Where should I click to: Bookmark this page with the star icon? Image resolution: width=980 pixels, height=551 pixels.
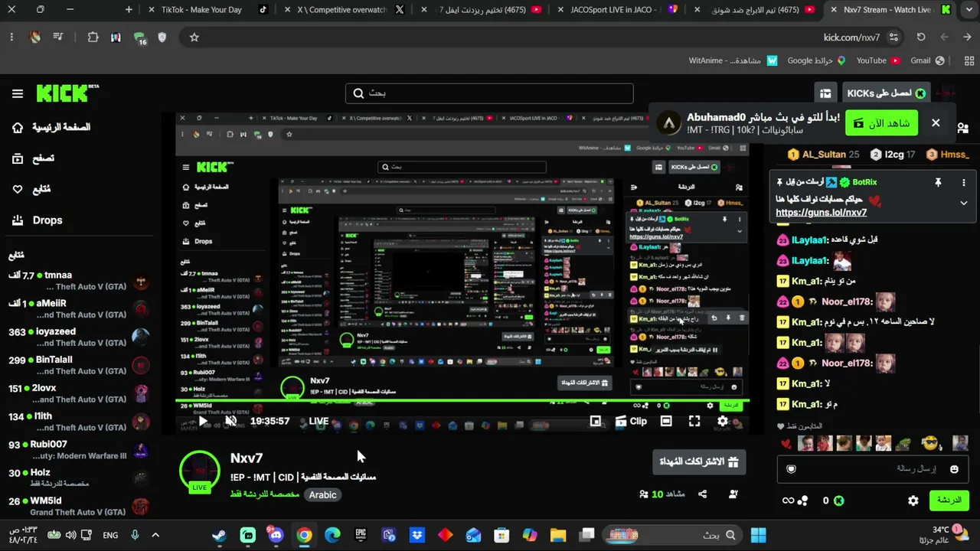(x=194, y=37)
